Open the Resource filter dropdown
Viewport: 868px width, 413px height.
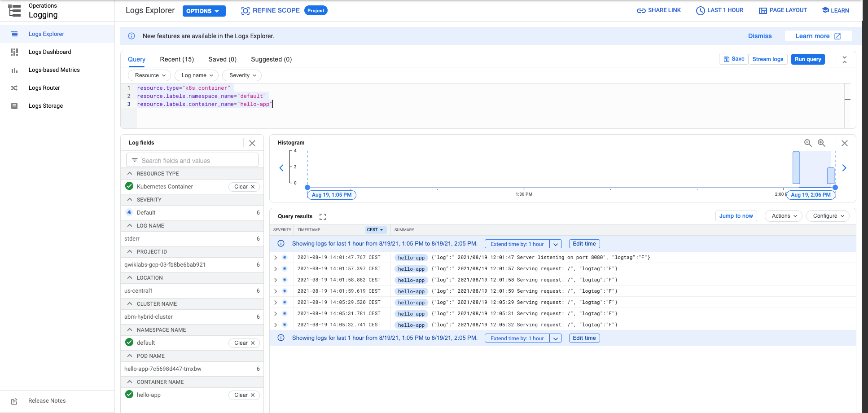(x=150, y=75)
